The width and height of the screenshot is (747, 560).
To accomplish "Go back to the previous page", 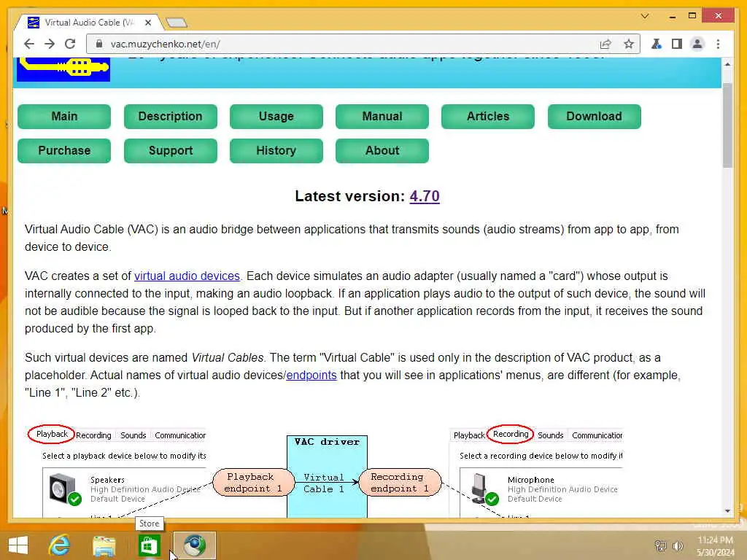I will [29, 44].
